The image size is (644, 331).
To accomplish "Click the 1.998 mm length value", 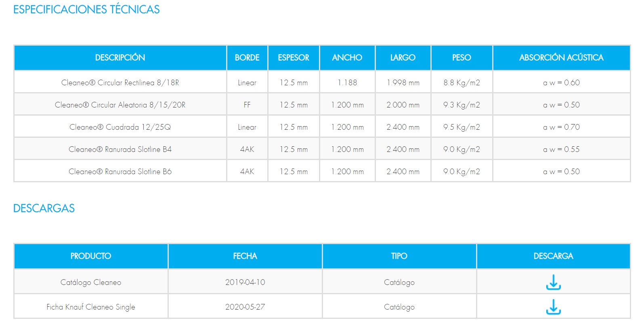I will coord(403,82).
